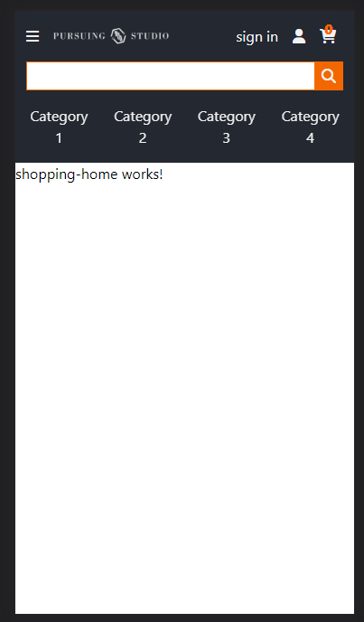Click the number 1 under the first Category
The height and width of the screenshot is (622, 364).
59,138
